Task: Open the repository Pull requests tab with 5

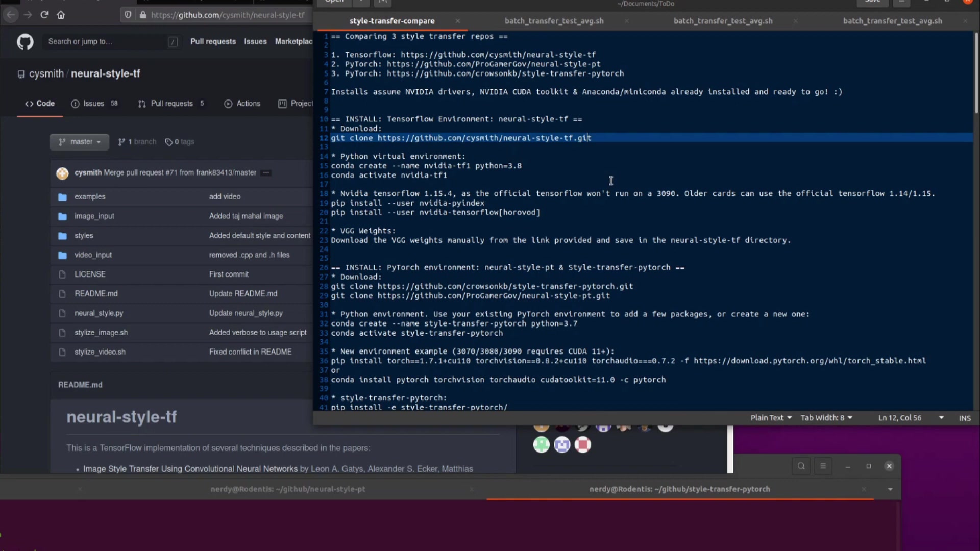Action: click(x=171, y=104)
